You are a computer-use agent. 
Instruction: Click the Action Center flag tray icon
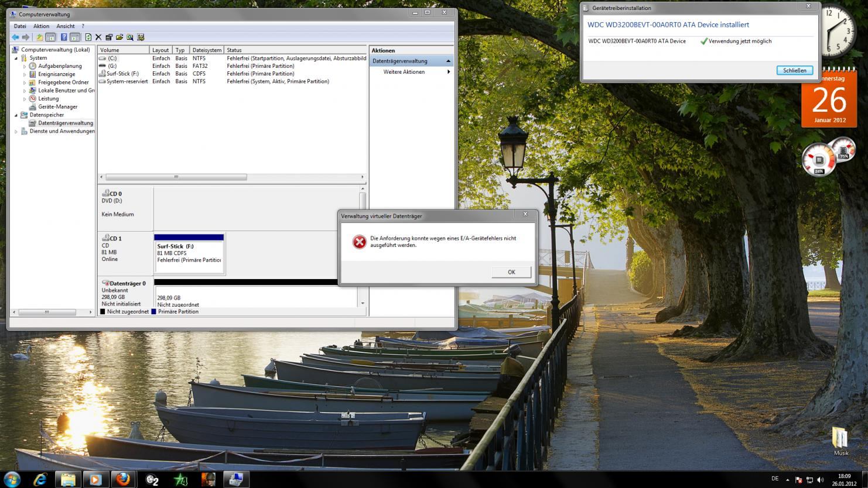point(798,480)
